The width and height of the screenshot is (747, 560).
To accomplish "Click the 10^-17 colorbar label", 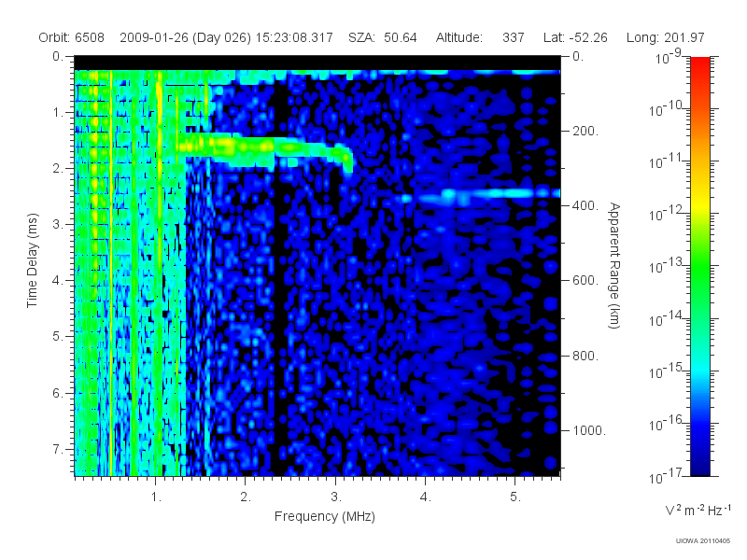I will pyautogui.click(x=667, y=476).
